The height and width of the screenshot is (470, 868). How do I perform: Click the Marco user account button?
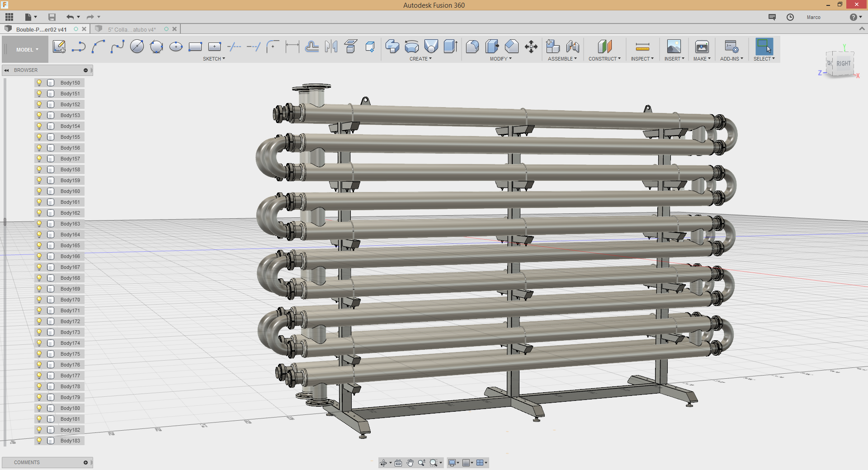(x=814, y=17)
